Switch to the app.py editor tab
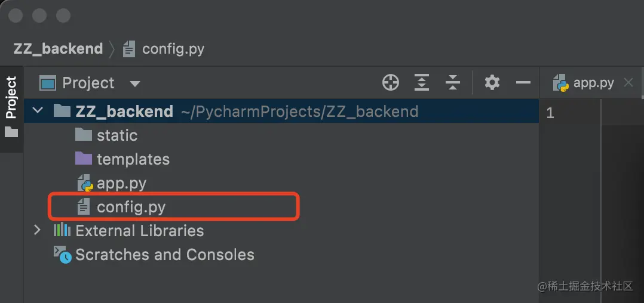Image resolution: width=644 pixels, height=303 pixels. tap(593, 83)
